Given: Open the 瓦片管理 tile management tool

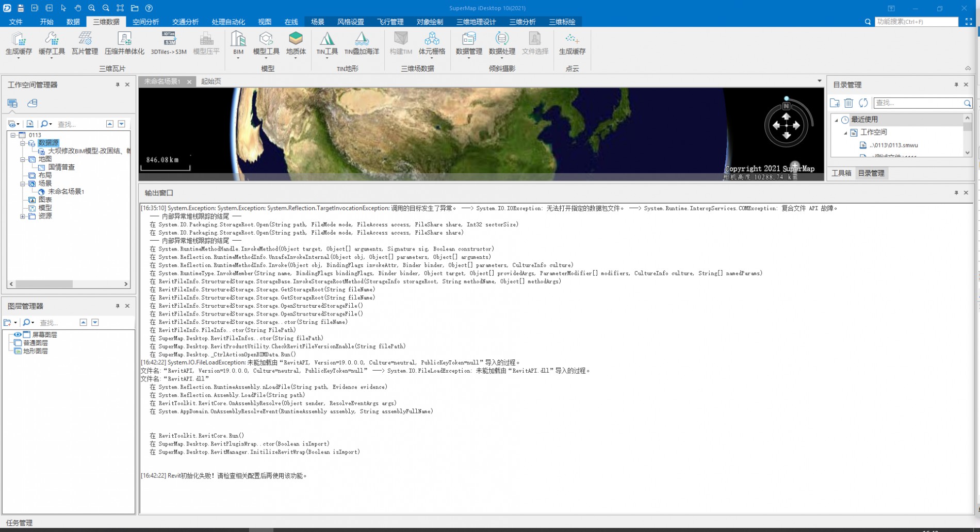Looking at the screenshot, I should [x=85, y=44].
